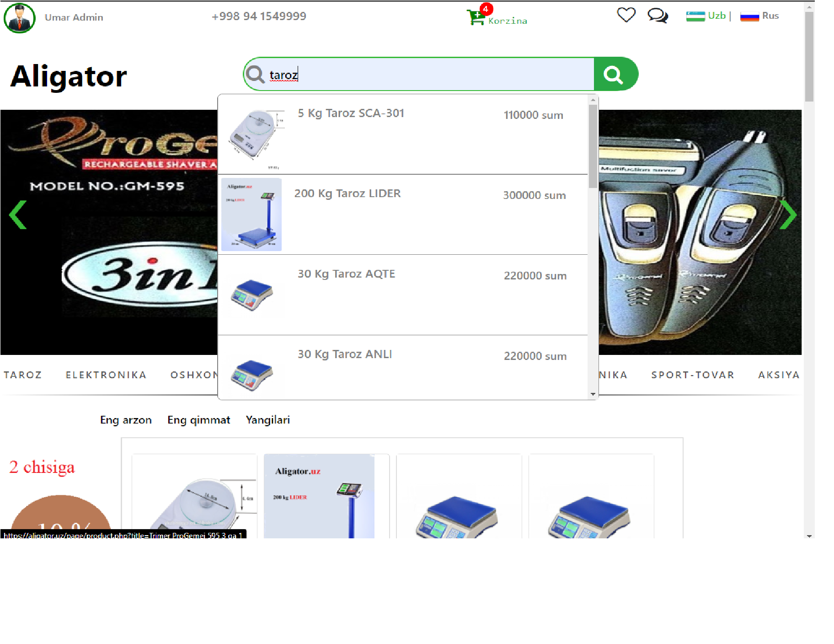Screen dimensions: 834x644
Task: Click the green search submit button
Action: tap(615, 74)
